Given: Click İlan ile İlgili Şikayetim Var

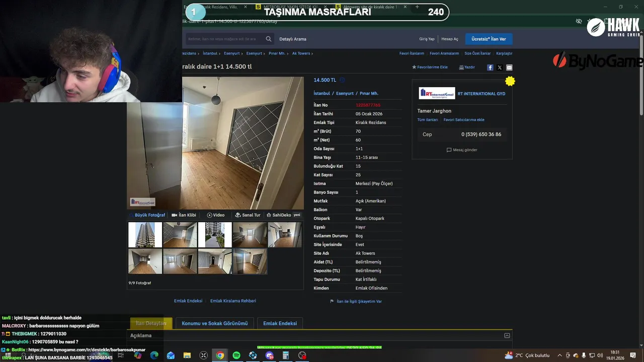Looking at the screenshot, I should pyautogui.click(x=359, y=301).
